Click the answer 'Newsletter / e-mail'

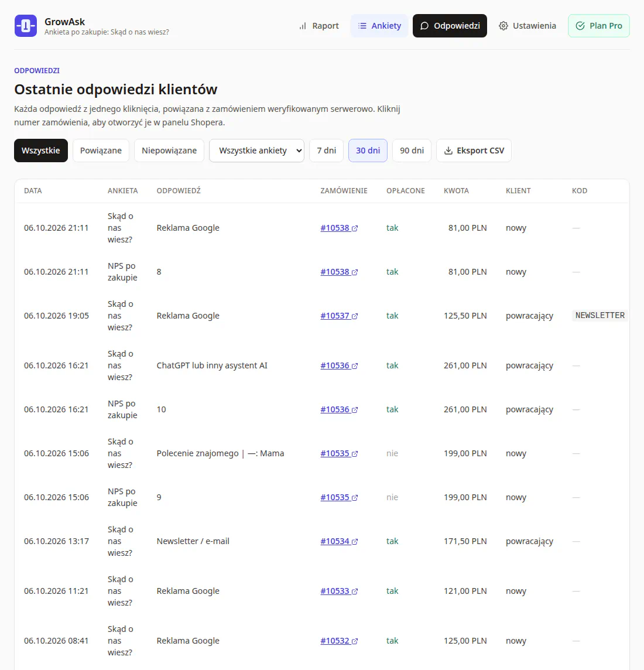click(193, 541)
